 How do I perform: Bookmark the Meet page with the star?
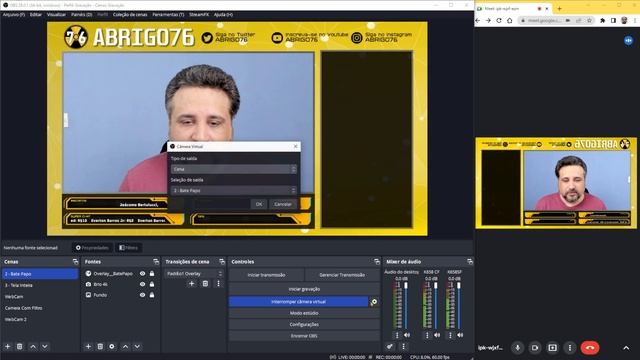[589, 20]
